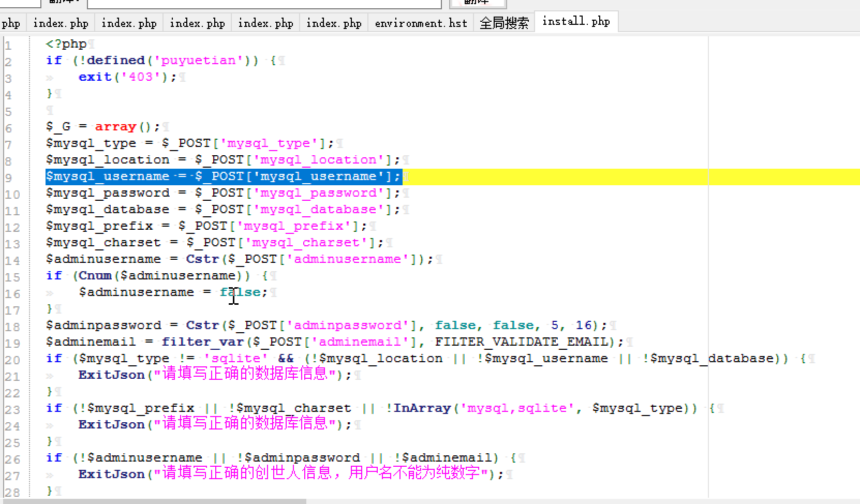
Task: Click the ExitJson call on line 24
Action: [215, 424]
